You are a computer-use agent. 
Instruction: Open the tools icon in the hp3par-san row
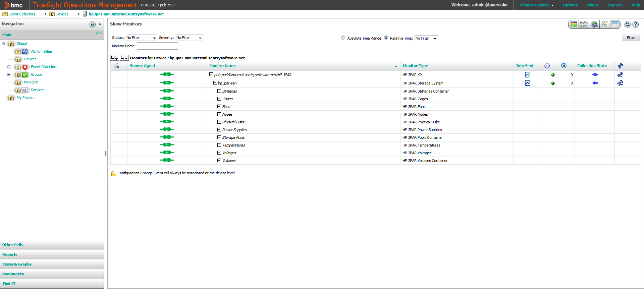click(620, 83)
